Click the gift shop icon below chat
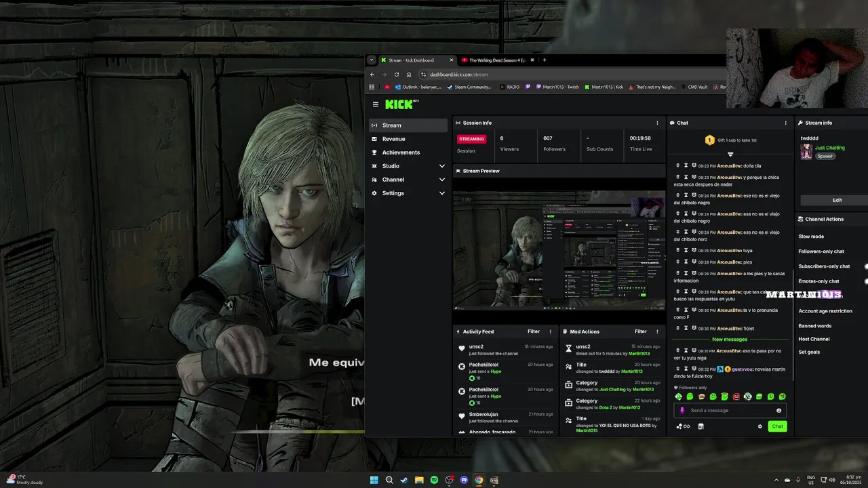This screenshot has width=868, height=488. [x=701, y=426]
